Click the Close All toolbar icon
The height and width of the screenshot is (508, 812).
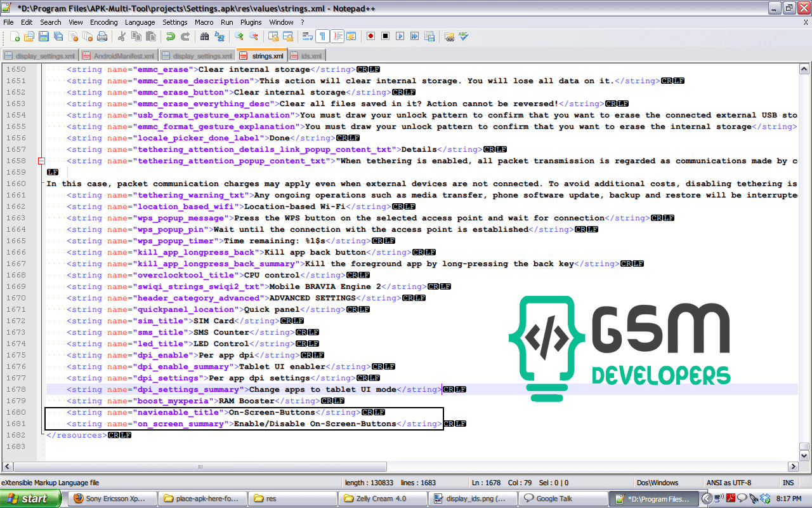88,36
